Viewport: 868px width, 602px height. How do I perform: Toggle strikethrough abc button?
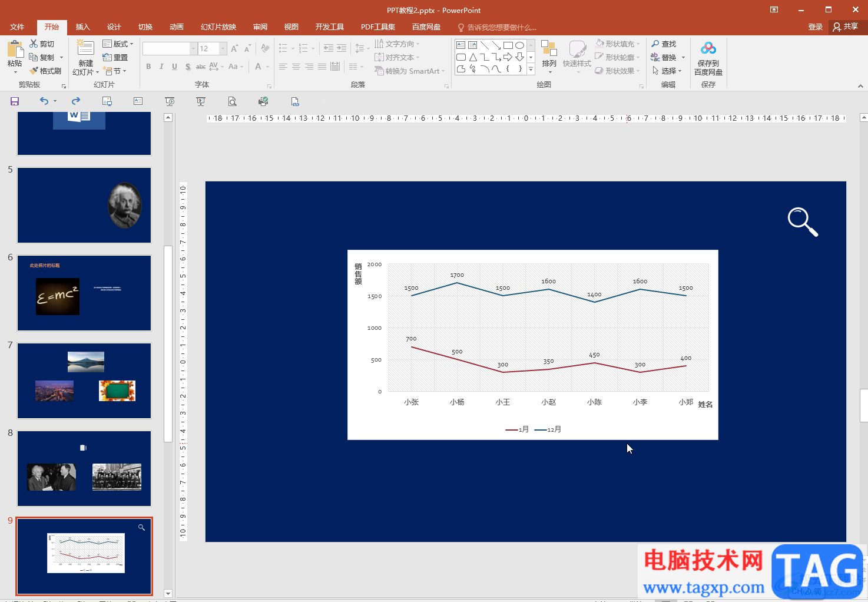(201, 67)
